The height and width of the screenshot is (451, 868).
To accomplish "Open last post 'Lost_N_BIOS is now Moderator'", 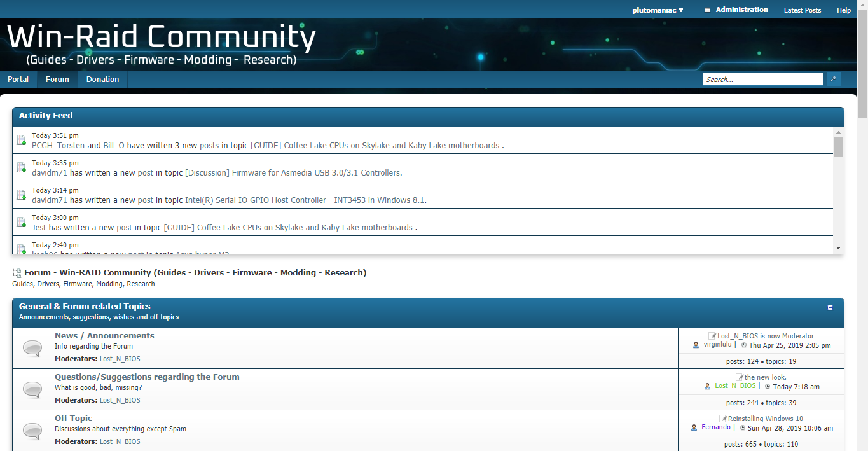I will point(766,337).
